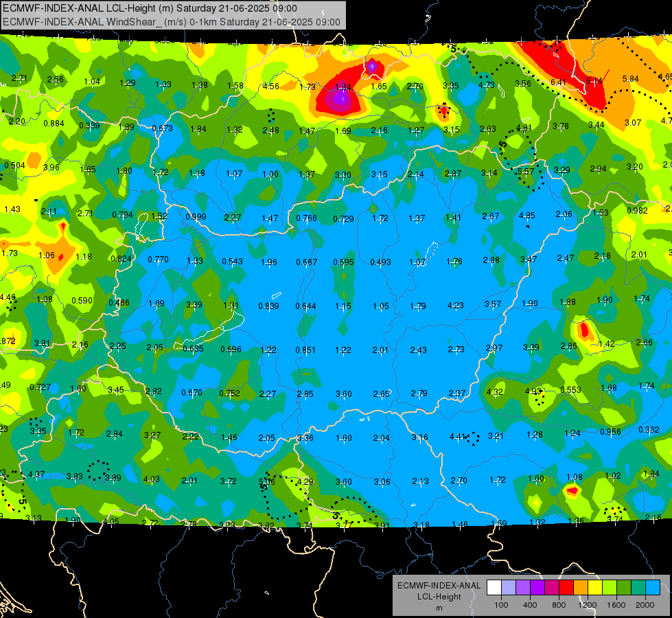
Task: Click the wind shear value '0.590'
Action: 82,300
